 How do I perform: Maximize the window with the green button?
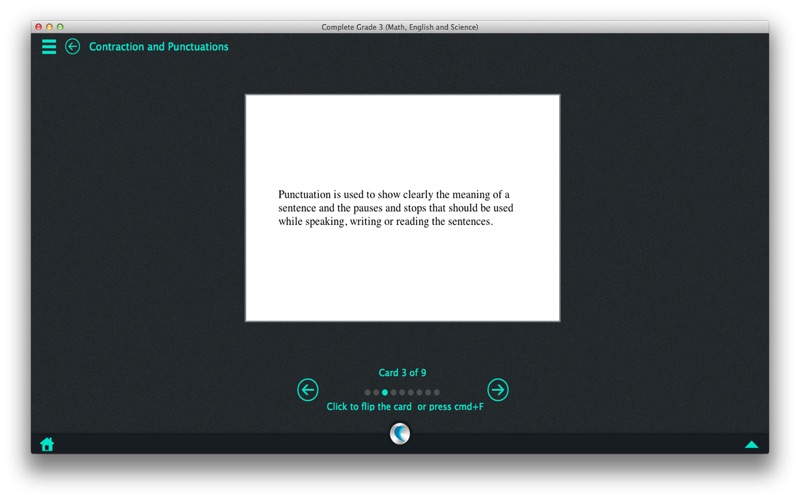[x=60, y=27]
